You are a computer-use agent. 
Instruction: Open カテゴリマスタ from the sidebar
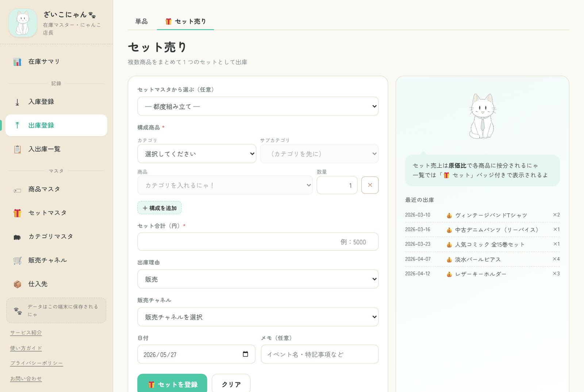(x=56, y=237)
